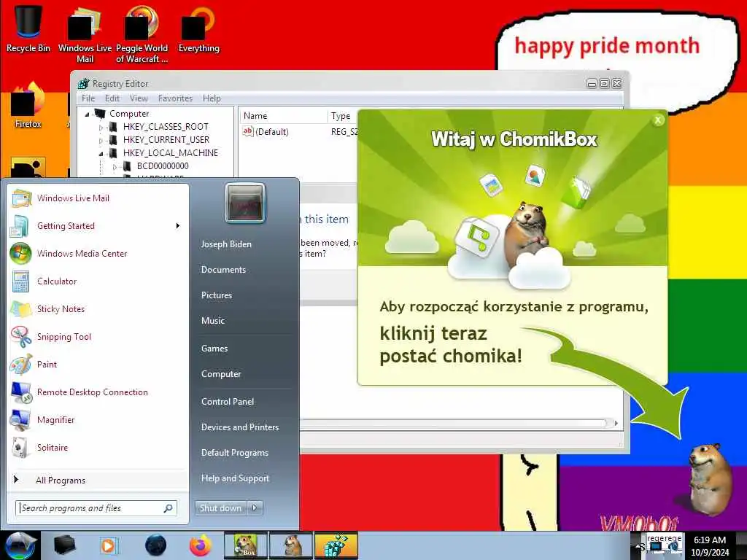
Task: Click the user account picture in start menu
Action: coord(245,203)
